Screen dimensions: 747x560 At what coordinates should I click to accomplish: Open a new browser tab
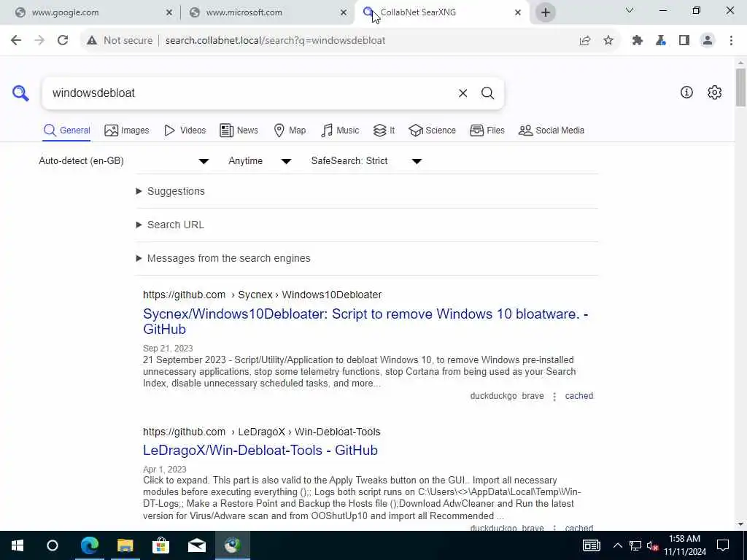(546, 12)
